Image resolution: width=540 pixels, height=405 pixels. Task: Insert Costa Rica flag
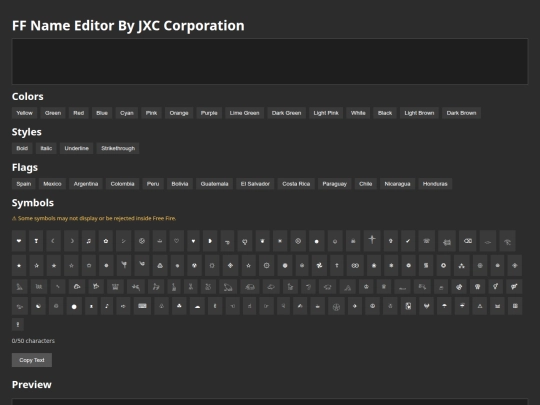[296, 184]
